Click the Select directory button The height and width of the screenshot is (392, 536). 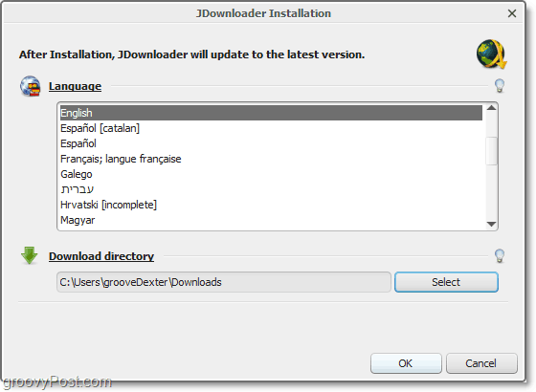[446, 282]
